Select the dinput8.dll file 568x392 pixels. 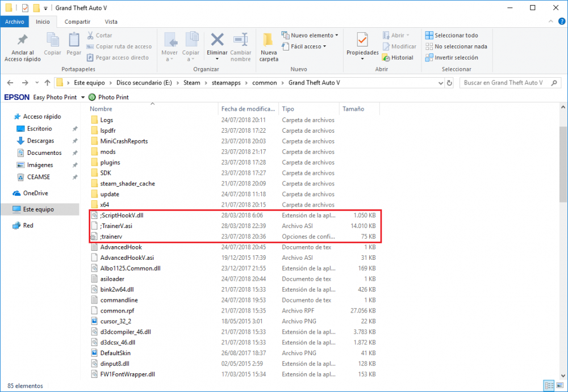115,364
